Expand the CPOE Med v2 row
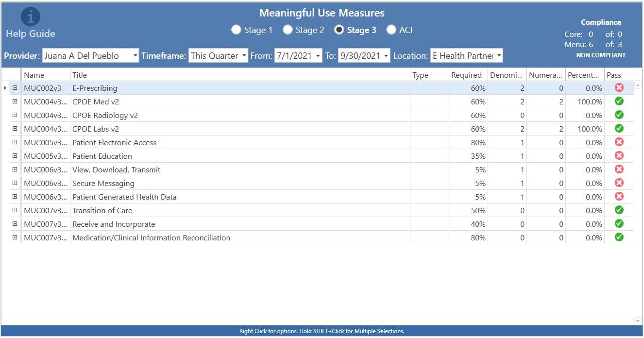 pos(15,101)
